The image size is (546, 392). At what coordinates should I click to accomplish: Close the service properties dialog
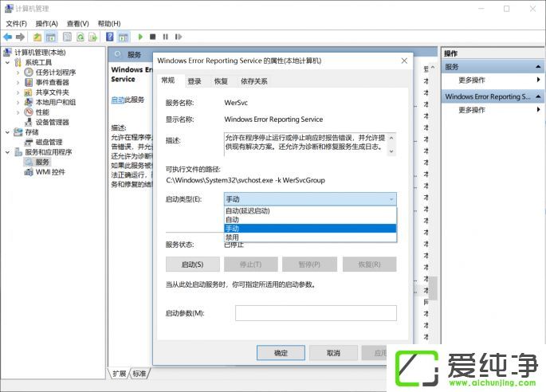[x=404, y=61]
